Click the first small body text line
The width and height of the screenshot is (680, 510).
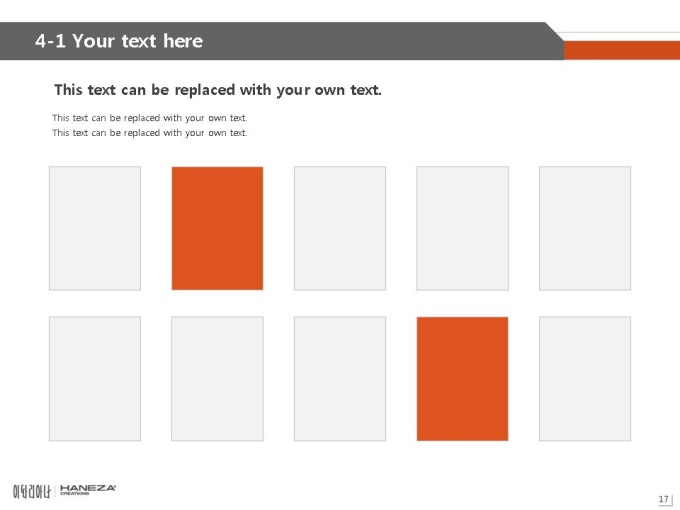(150, 118)
